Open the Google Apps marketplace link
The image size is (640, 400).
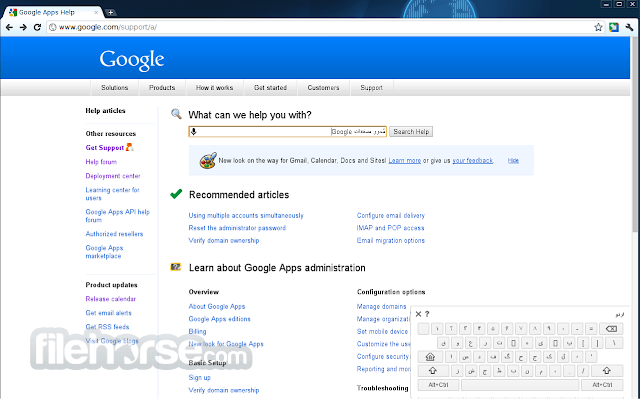coord(104,252)
